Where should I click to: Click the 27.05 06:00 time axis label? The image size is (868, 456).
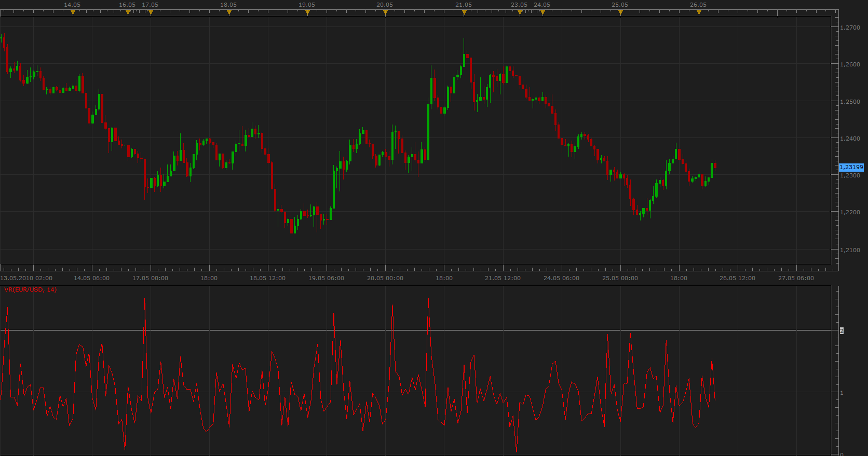pyautogui.click(x=796, y=278)
